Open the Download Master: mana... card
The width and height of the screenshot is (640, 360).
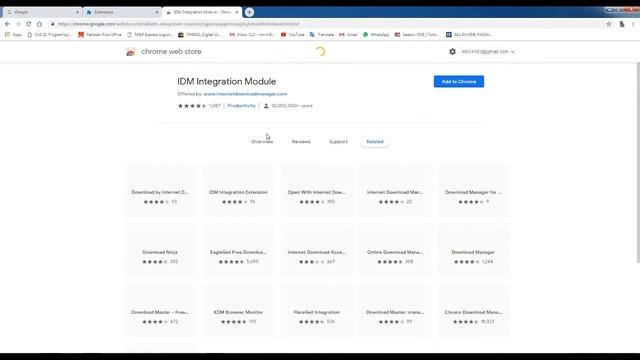click(395, 310)
